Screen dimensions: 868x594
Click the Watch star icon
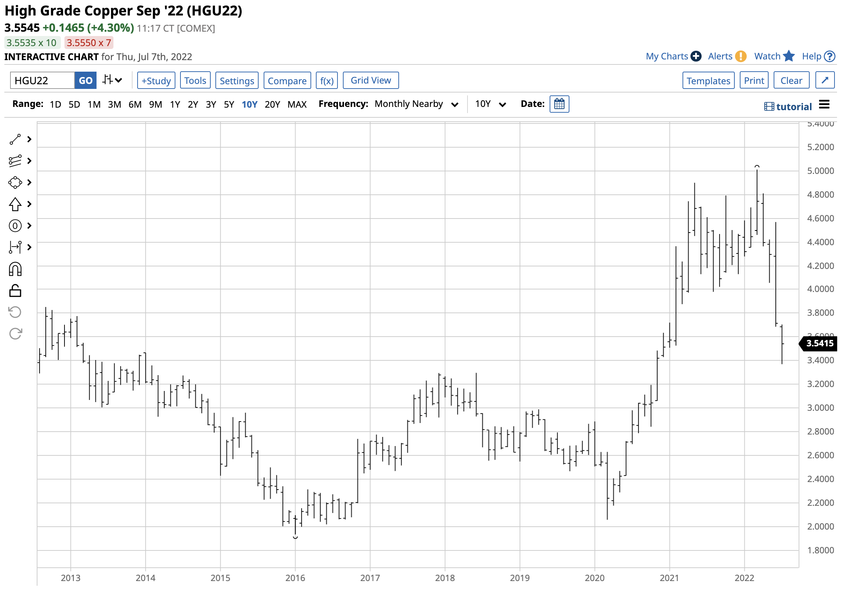[789, 57]
